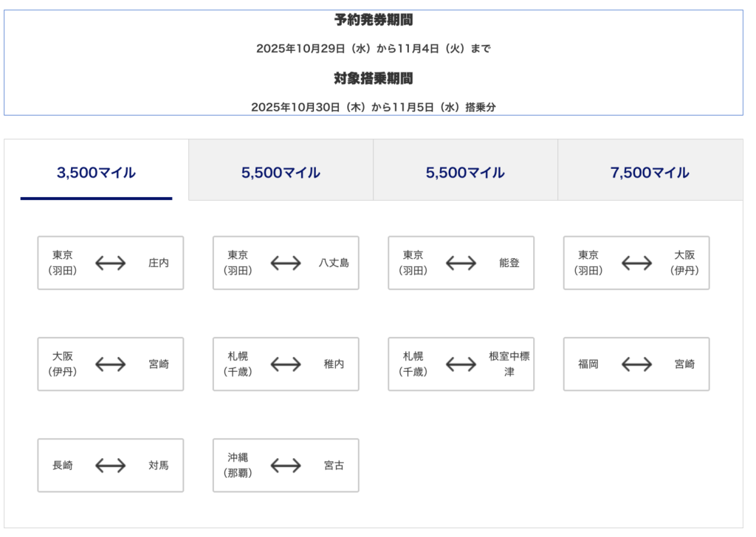Click the arrow icon between 沖縄(那覇) and 宮古
756x537 pixels.
tap(286, 465)
